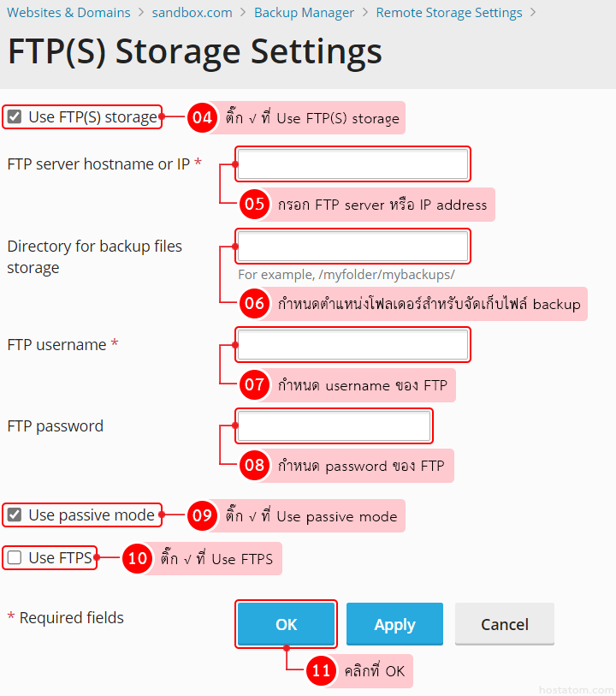Click into the FTP password field
Image resolution: width=616 pixels, height=696 pixels.
(x=334, y=425)
